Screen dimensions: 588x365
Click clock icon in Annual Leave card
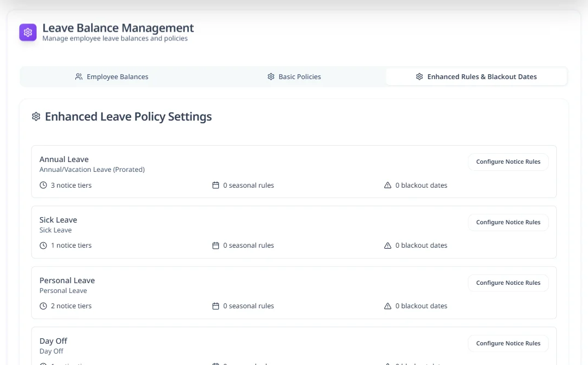pyautogui.click(x=44, y=185)
